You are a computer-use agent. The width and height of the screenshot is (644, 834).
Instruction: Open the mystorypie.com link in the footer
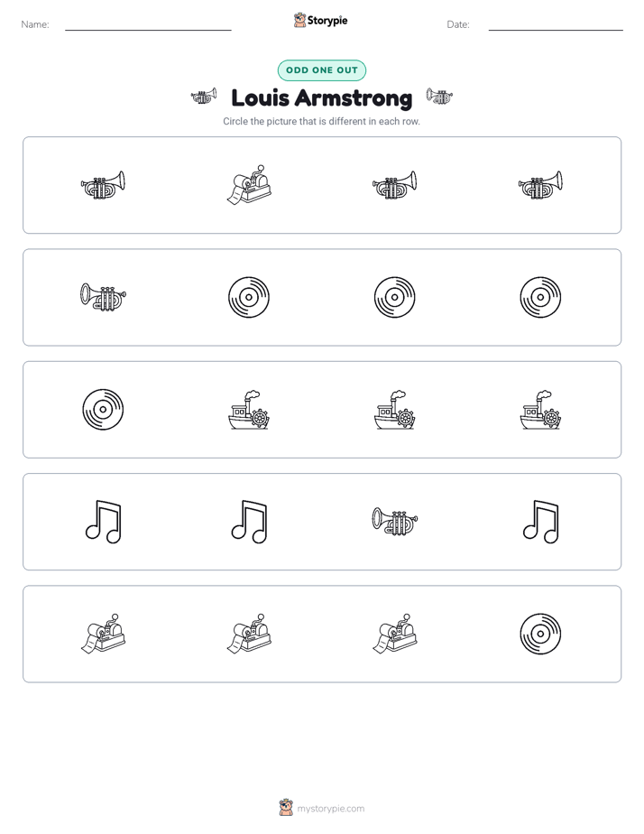click(330, 809)
